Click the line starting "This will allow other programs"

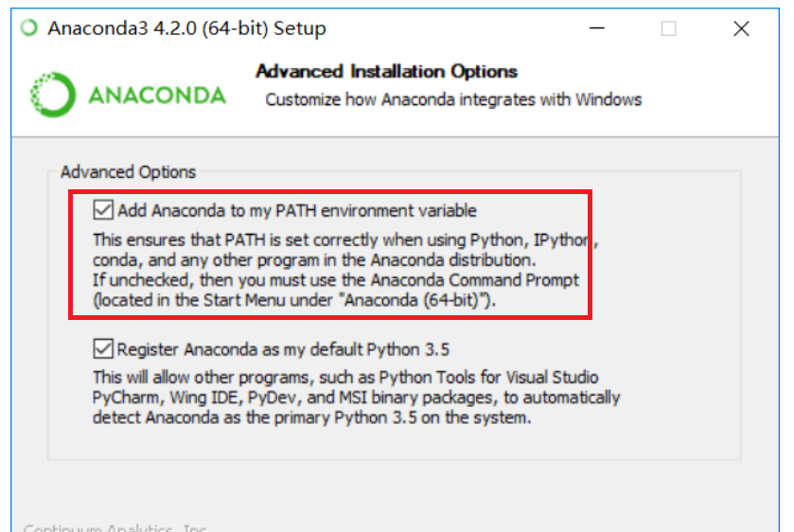click(x=344, y=378)
